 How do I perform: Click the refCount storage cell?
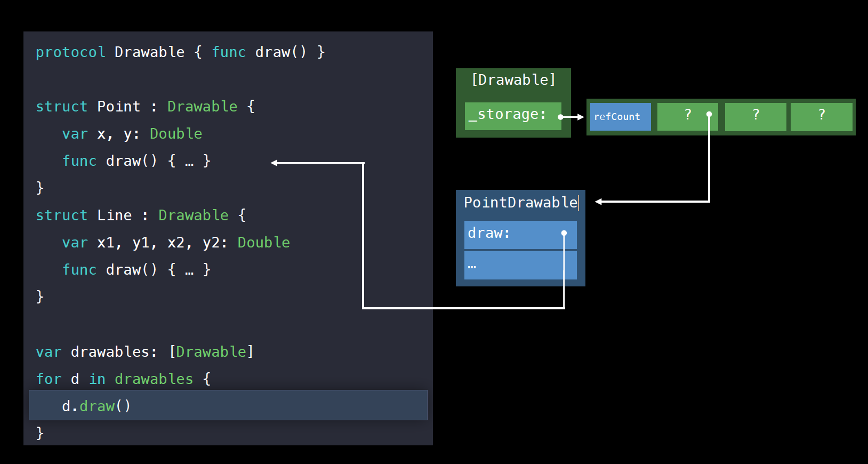(x=620, y=117)
